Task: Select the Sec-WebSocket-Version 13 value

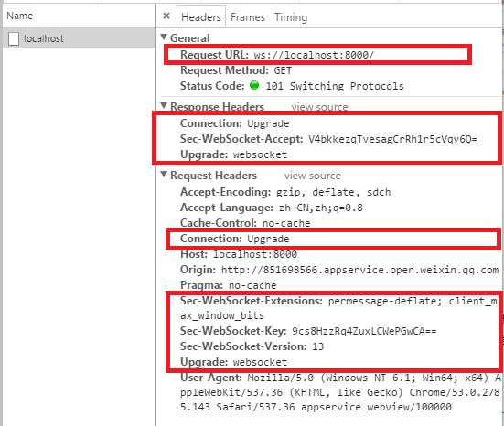Action: point(318,346)
